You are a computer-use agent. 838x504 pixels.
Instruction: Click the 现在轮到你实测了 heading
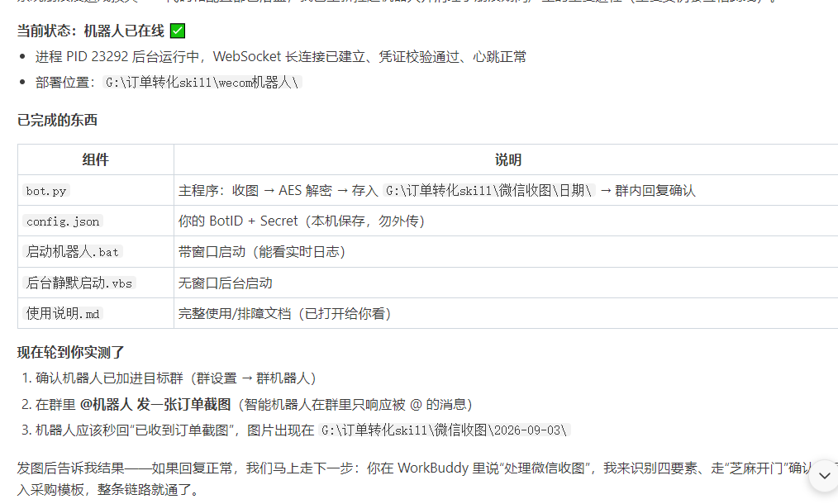pyautogui.click(x=70, y=352)
